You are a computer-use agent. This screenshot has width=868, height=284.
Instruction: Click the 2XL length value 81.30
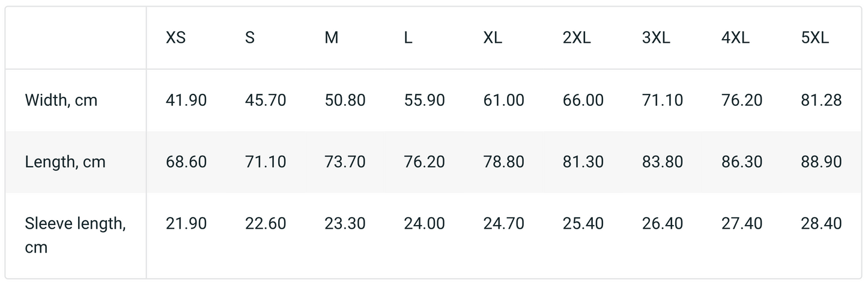pos(583,162)
